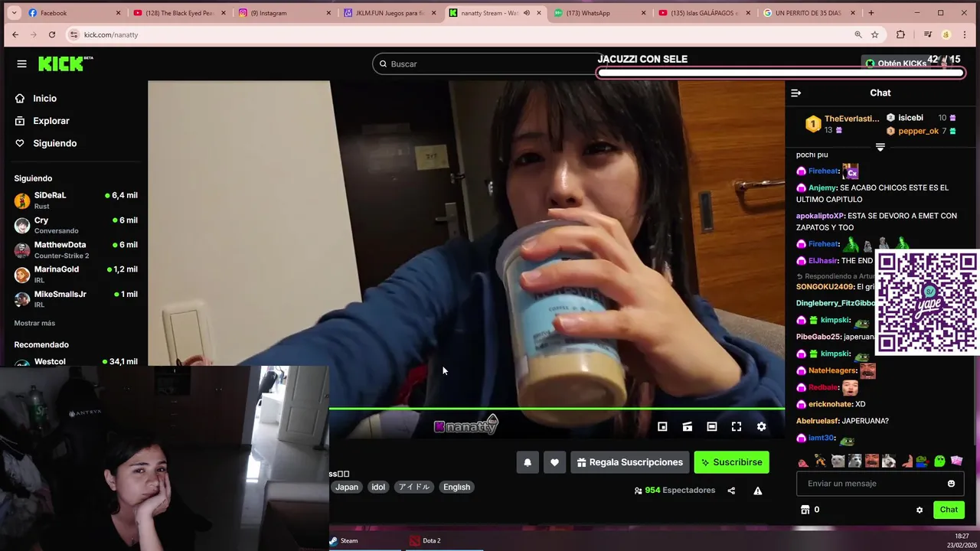This screenshot has width=980, height=551.
Task: Click the green ghost emote in quick bar
Action: point(939,461)
